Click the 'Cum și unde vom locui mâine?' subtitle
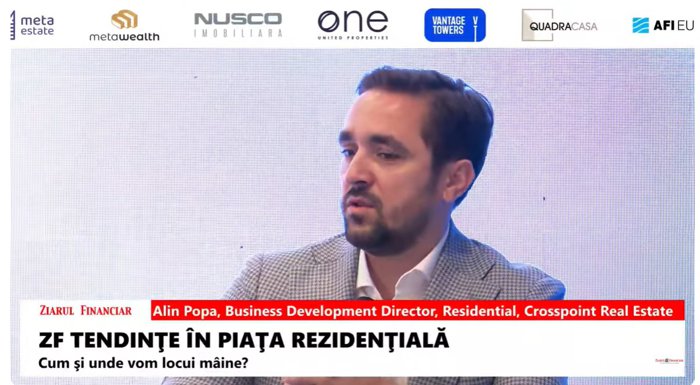The image size is (700, 385). click(x=143, y=363)
